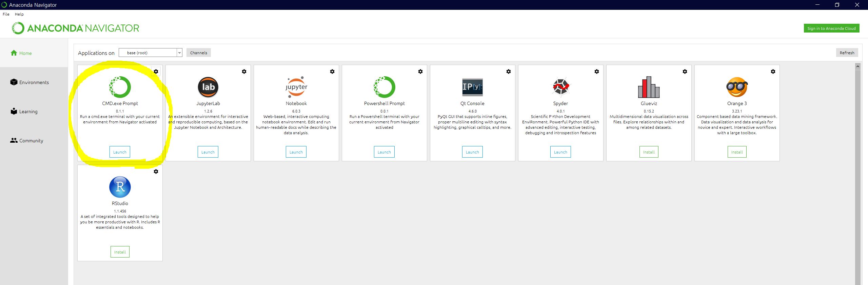The width and height of the screenshot is (868, 285).
Task: Open the Environments sidebar tab
Action: coord(34,82)
